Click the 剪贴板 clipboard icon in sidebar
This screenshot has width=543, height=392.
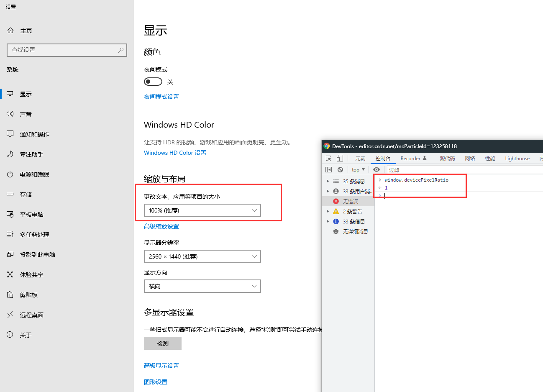pyautogui.click(x=10, y=295)
